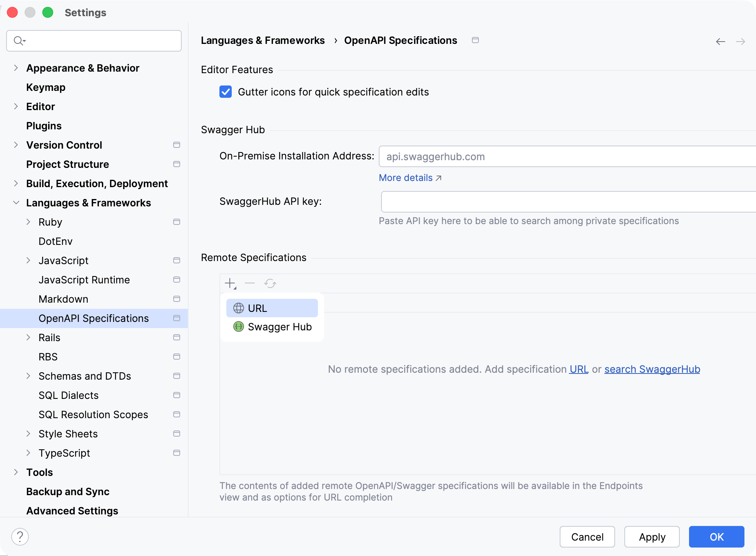756x556 pixels.
Task: Expand the Rails node
Action: click(28, 337)
